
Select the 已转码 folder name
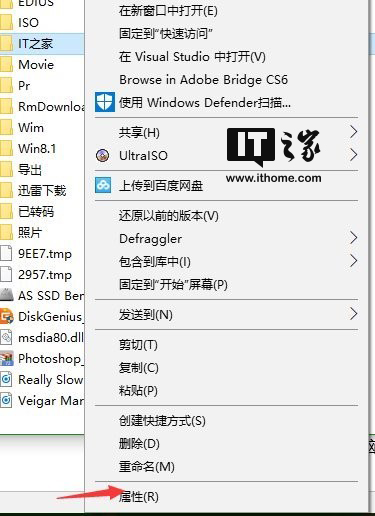[x=36, y=212]
